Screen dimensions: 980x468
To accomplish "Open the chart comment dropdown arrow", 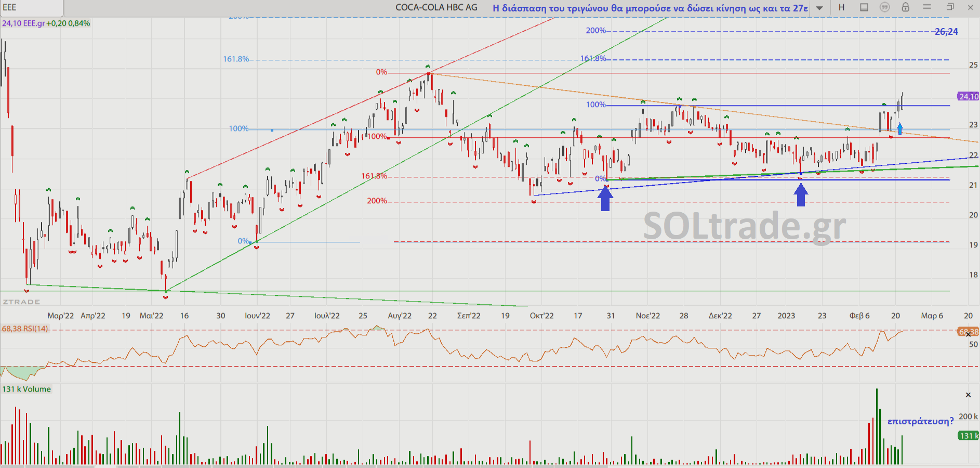I will point(819,8).
